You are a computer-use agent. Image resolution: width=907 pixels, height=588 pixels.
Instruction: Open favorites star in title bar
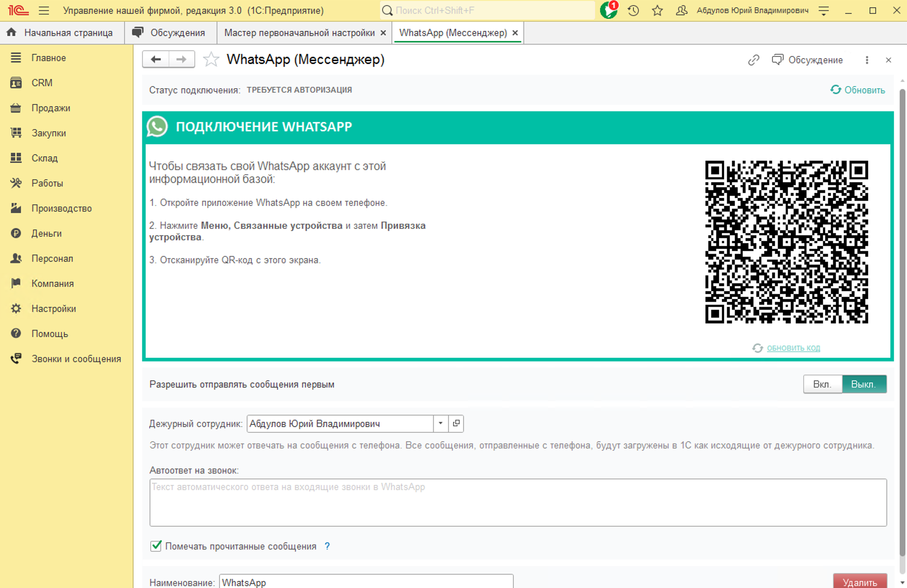coord(657,10)
